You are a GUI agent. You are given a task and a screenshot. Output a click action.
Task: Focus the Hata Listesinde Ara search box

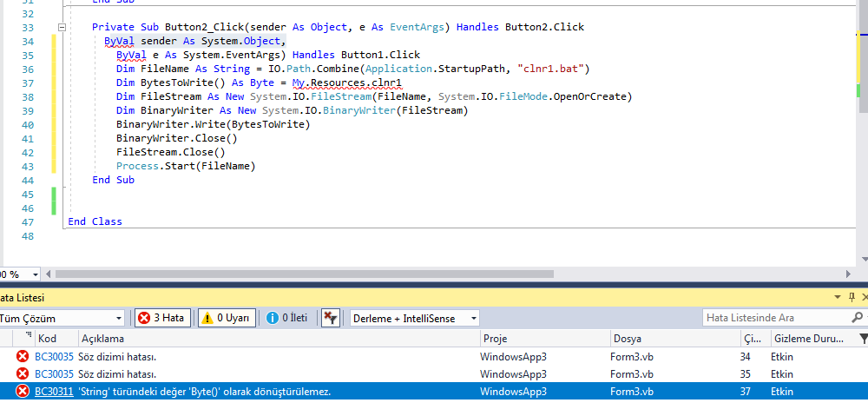(x=777, y=318)
